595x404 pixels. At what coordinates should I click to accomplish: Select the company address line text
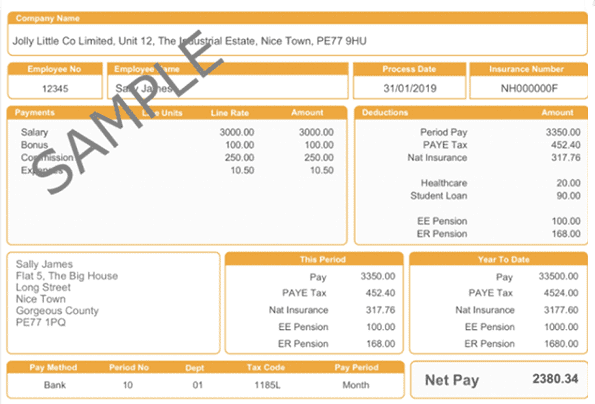pos(190,41)
